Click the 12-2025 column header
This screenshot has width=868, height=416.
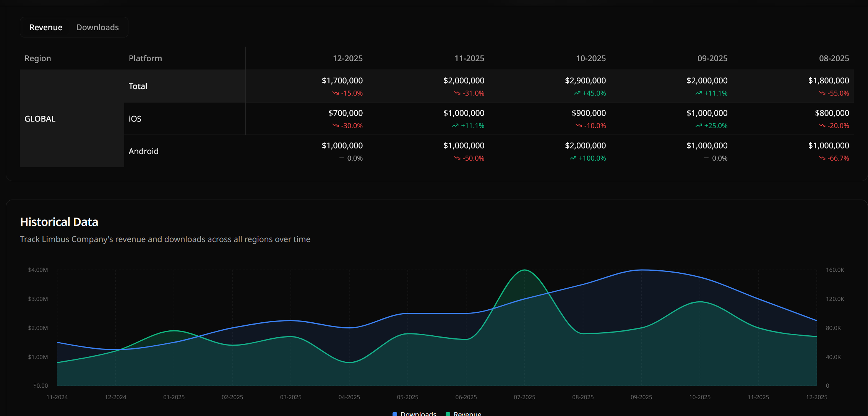(347, 58)
